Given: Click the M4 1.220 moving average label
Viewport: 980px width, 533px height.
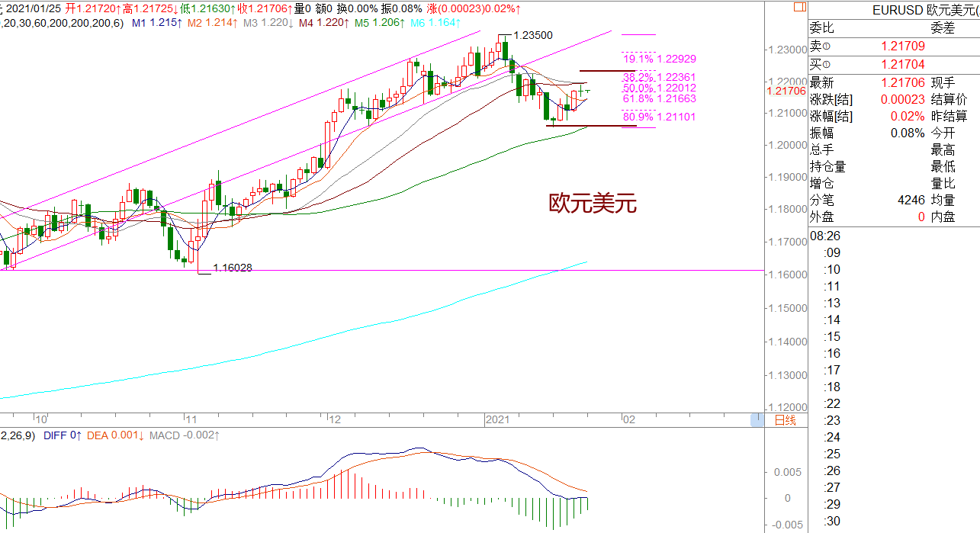Looking at the screenshot, I should [324, 24].
